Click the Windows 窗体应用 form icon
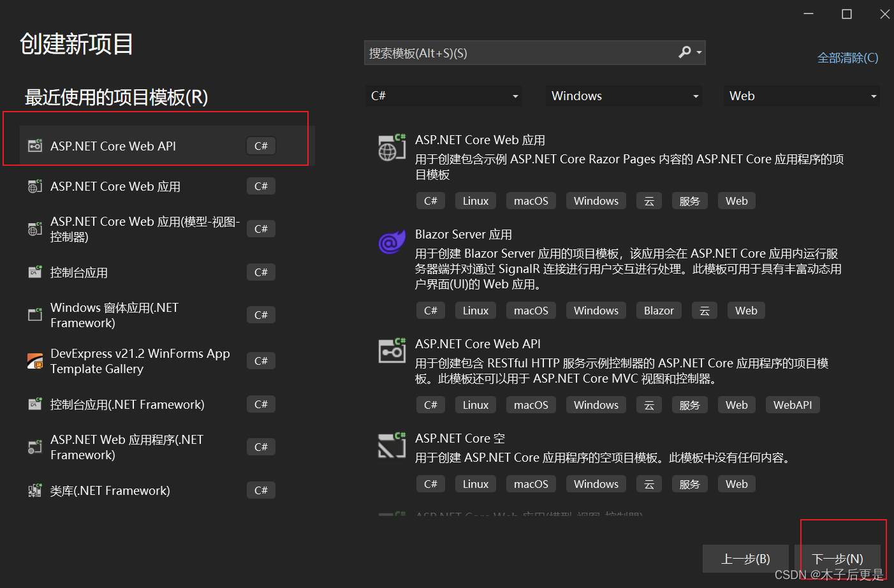 (34, 314)
